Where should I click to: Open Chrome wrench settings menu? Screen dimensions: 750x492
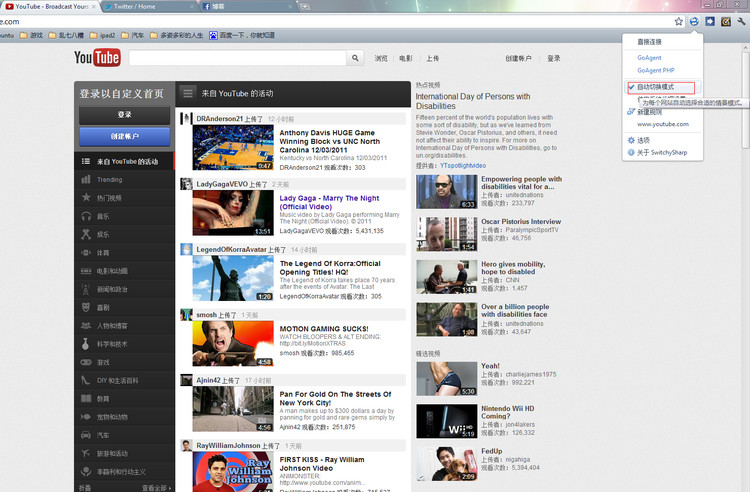pos(741,22)
